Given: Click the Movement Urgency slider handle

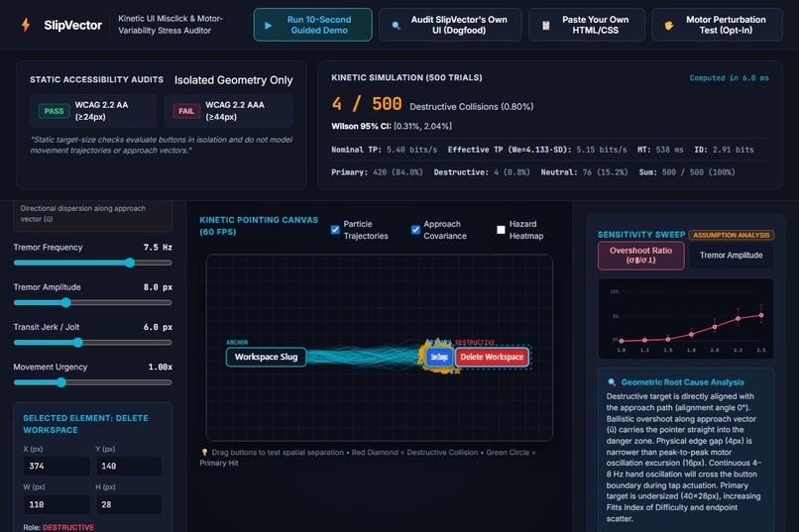Looking at the screenshot, I should pos(61,382).
